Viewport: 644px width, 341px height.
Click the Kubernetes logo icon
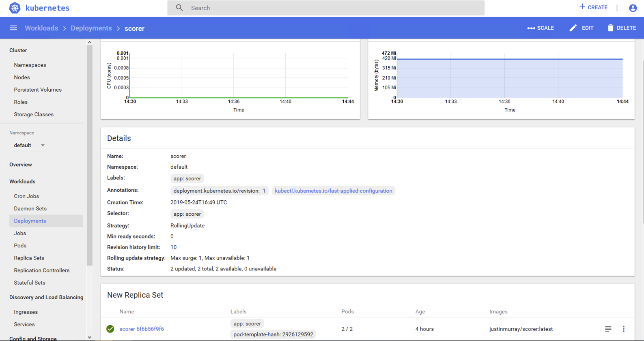[15, 8]
